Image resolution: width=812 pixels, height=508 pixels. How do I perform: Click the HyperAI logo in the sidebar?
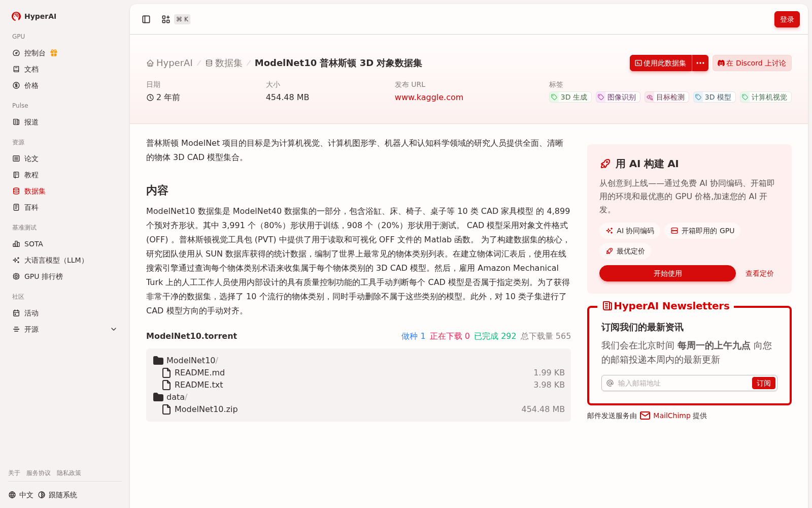click(x=34, y=16)
